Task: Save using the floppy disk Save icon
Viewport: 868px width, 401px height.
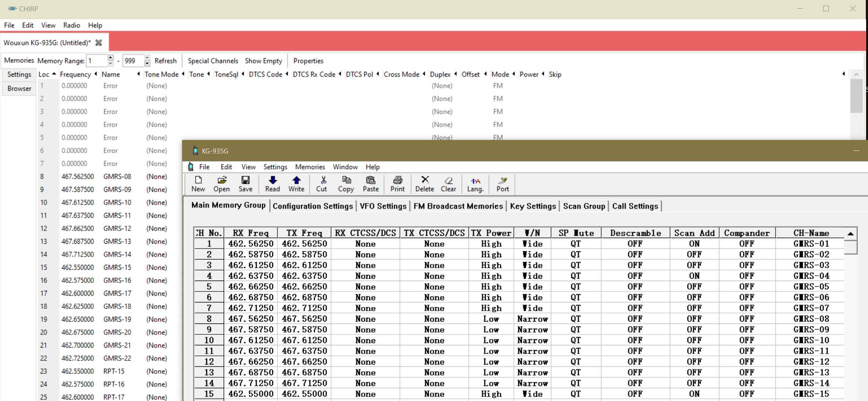Action: coord(245,184)
